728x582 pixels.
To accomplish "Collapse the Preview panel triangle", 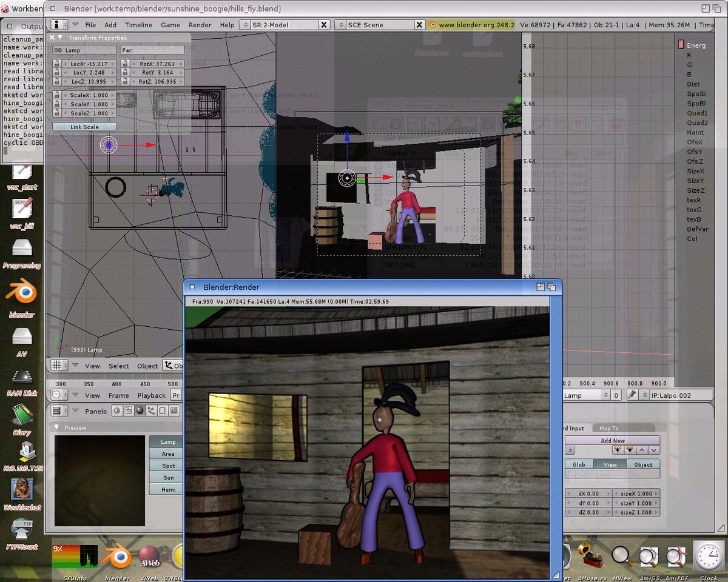I will click(57, 427).
